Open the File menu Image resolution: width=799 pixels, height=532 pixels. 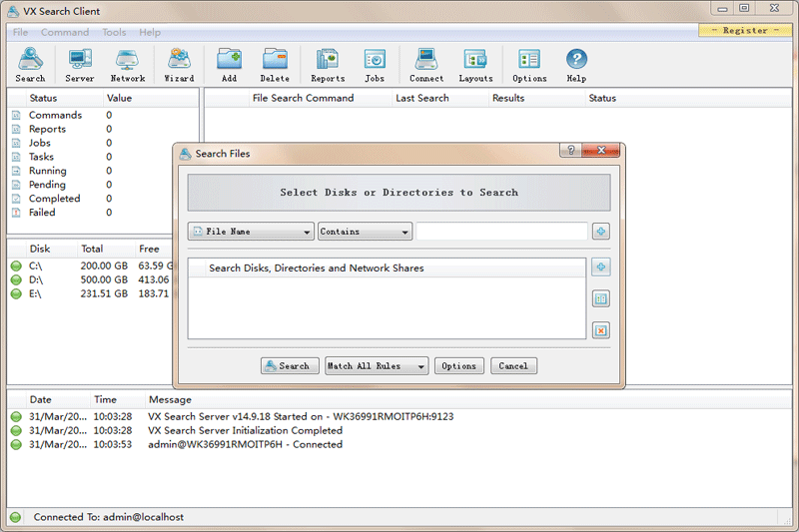coord(20,32)
